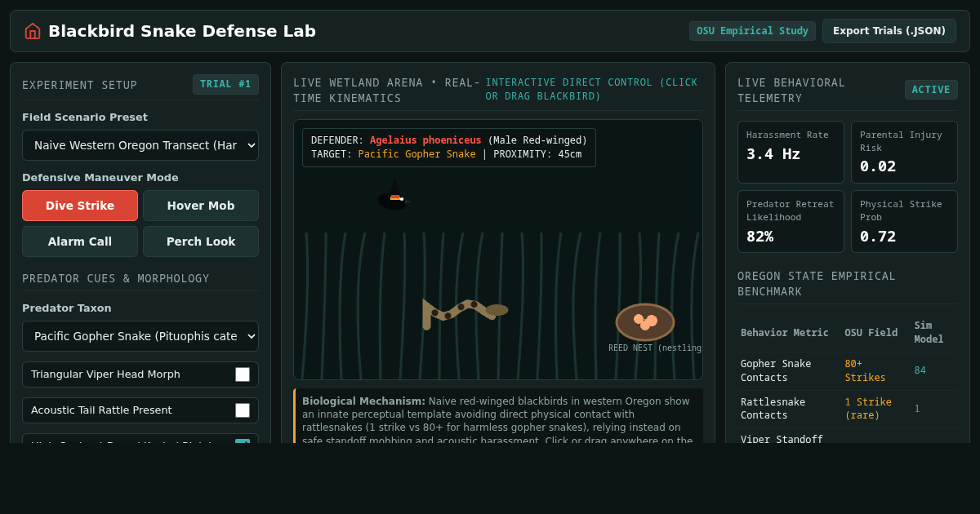The height and width of the screenshot is (514, 980).
Task: Enable Acoustic Tail Rattle Present checkbox
Action: [243, 410]
